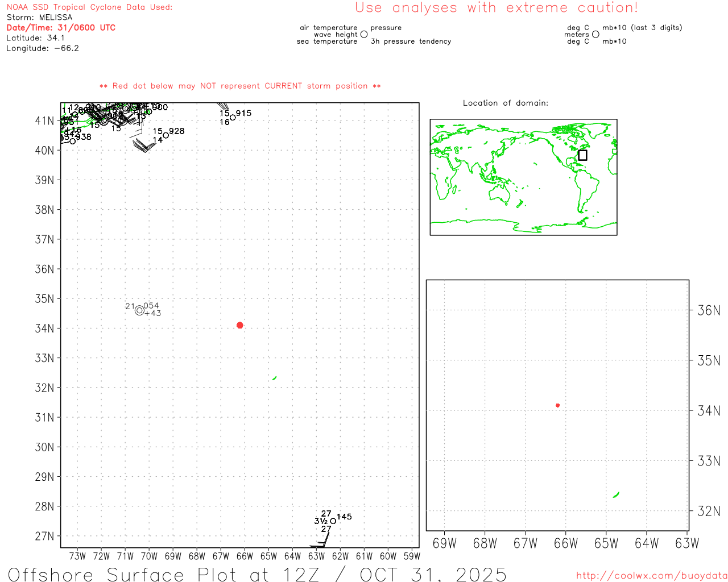
Task: Click the Storm: MELISSA label
Action: click(39, 18)
